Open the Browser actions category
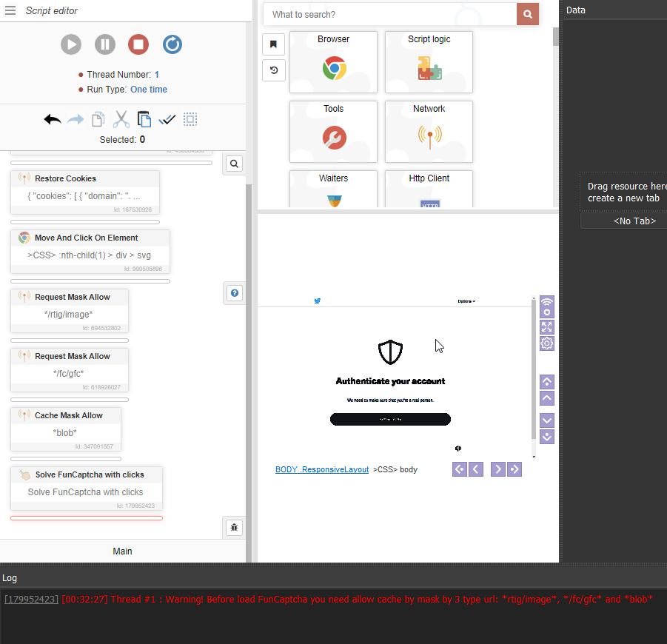This screenshot has height=644, width=667. 333,62
